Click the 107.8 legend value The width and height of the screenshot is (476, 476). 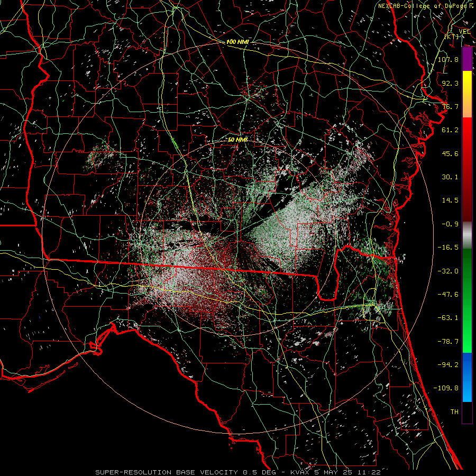pyautogui.click(x=448, y=59)
